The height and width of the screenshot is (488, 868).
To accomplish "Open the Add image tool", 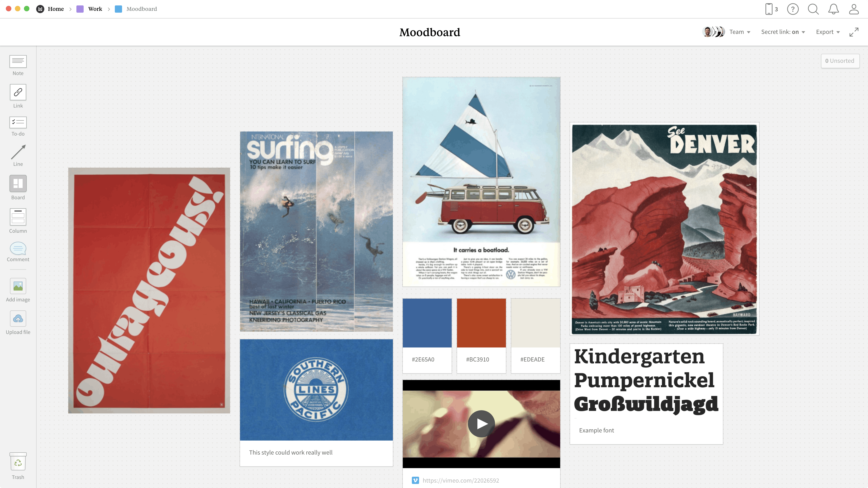I will coord(18,290).
